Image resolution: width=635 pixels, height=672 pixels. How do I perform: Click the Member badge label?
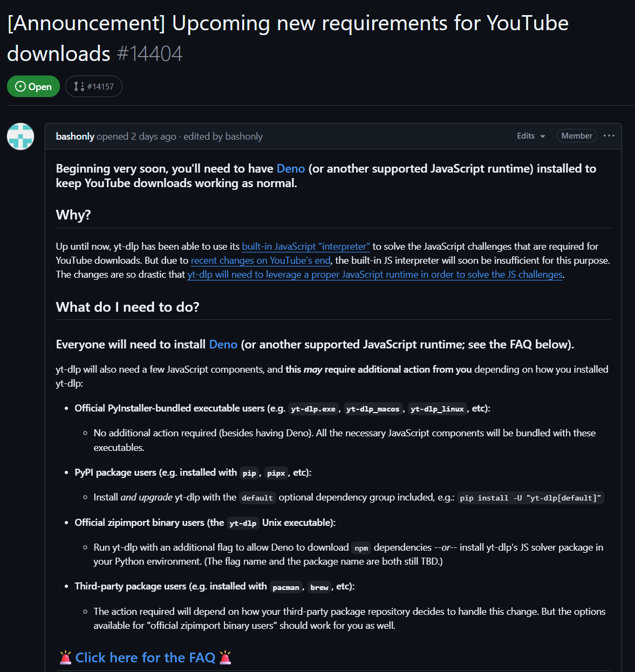(x=576, y=136)
